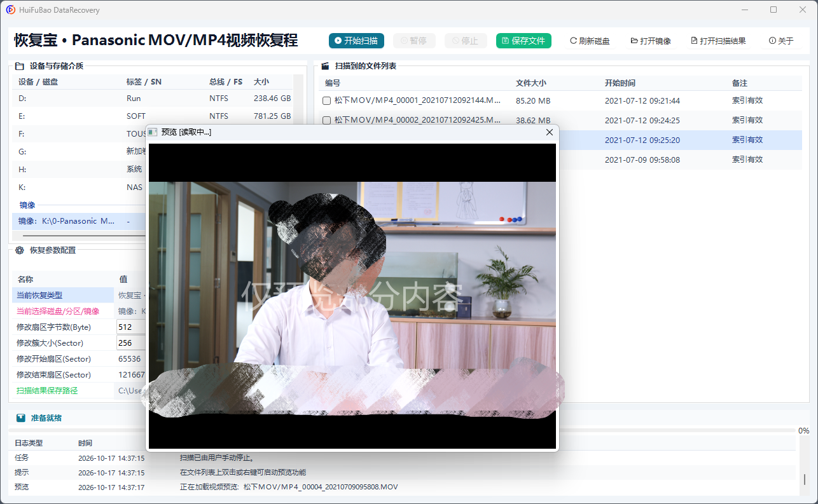Tick the checkbox for MP4_00002 file
This screenshot has width=818, height=504.
(326, 120)
